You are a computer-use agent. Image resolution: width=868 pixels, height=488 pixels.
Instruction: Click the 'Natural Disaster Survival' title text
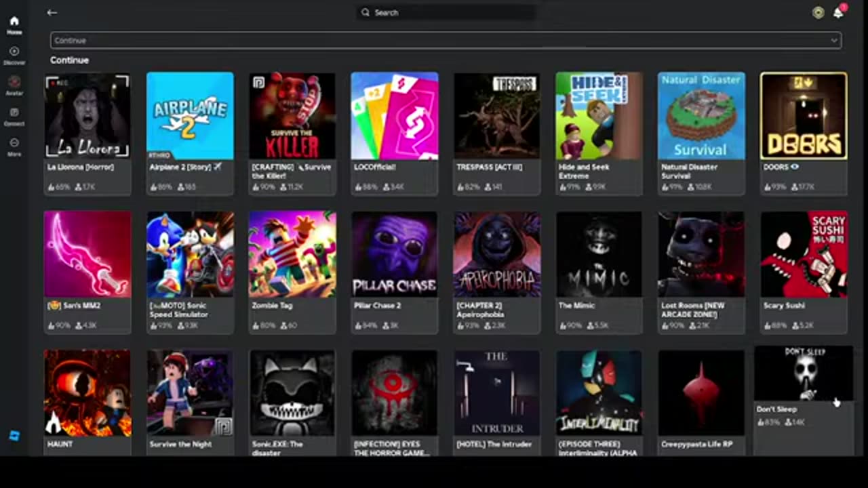coord(689,171)
